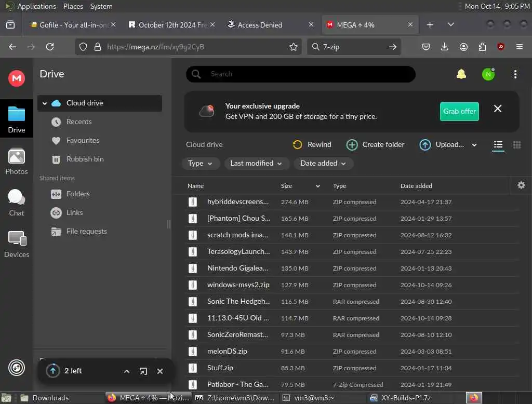Switch to the Gofile tab
The image size is (532, 404).
pos(72,25)
